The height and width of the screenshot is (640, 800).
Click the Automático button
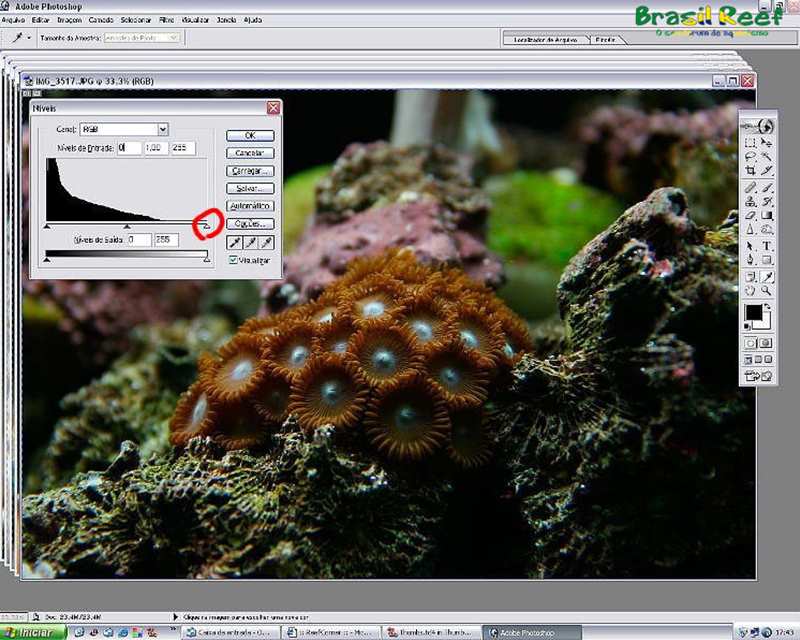click(x=250, y=205)
